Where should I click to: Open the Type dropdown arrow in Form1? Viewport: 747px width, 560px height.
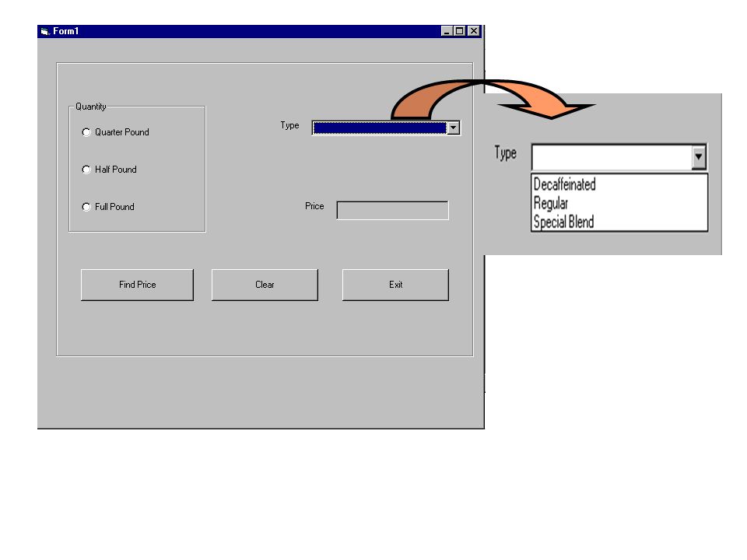[x=453, y=128]
